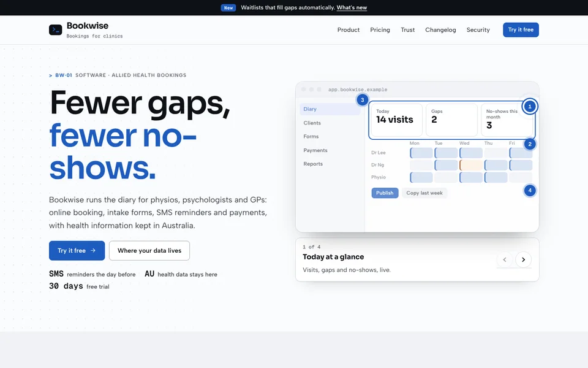Select hotspot number 1 on dashboard preview

coord(529,106)
